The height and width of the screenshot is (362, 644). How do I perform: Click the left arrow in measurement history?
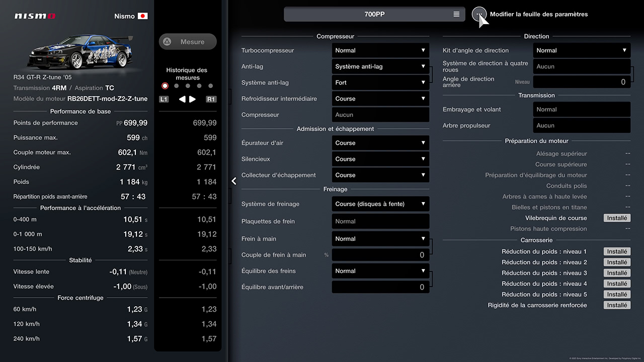click(182, 99)
